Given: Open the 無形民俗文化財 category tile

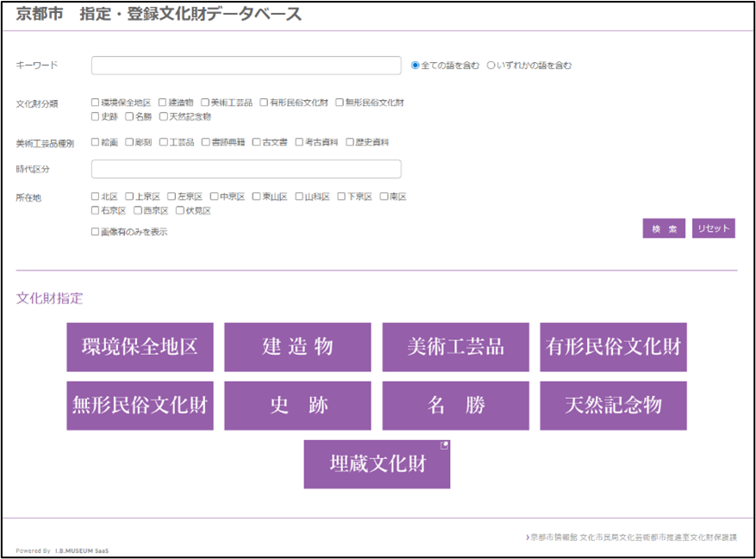Looking at the screenshot, I should 140,406.
